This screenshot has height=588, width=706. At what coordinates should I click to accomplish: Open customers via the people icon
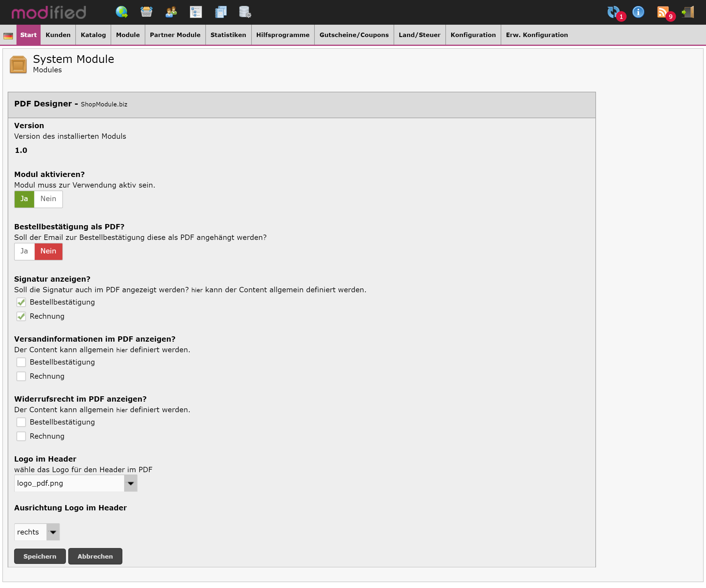pos(171,12)
